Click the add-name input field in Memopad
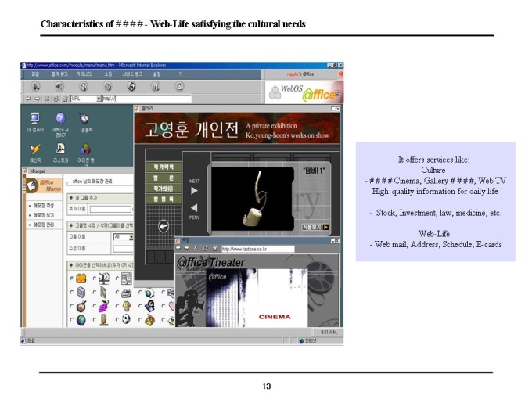The height and width of the screenshot is (399, 532). coord(110,209)
